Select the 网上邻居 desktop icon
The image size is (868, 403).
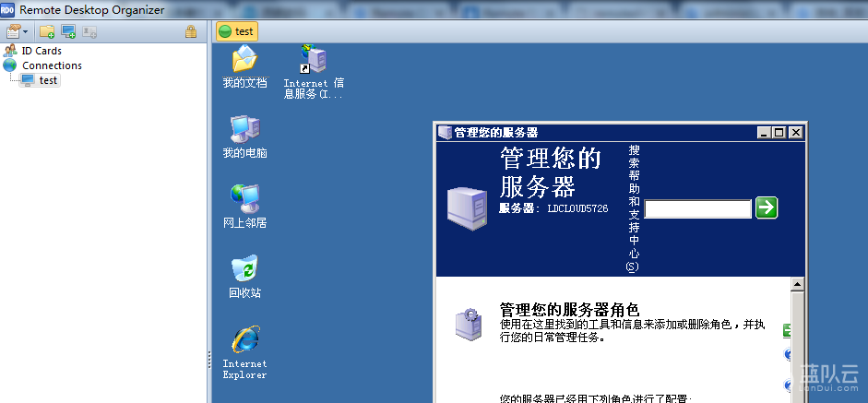click(x=244, y=199)
